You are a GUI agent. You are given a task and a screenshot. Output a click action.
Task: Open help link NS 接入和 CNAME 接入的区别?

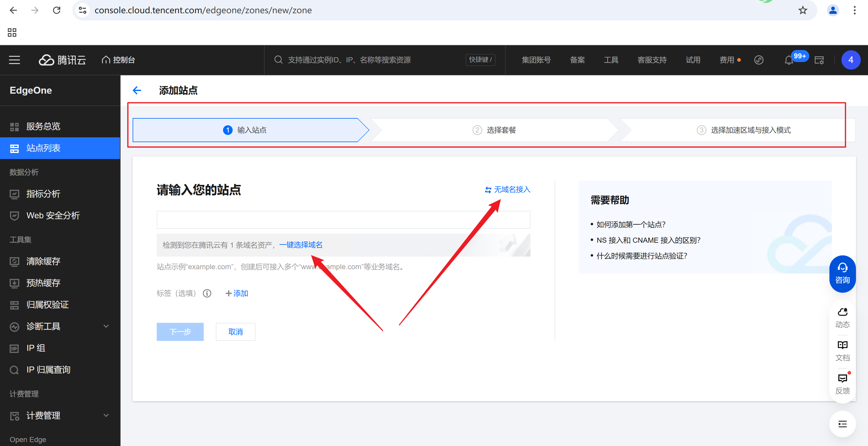[648, 240]
